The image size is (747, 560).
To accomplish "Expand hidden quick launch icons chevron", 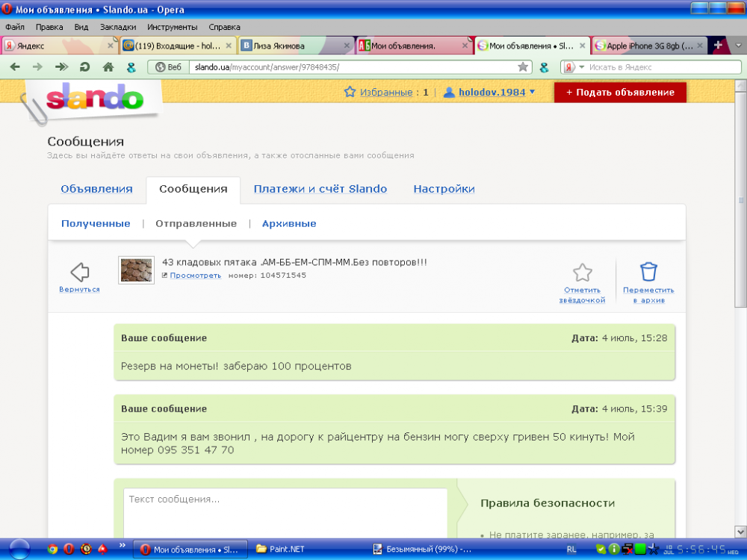I will 120,549.
